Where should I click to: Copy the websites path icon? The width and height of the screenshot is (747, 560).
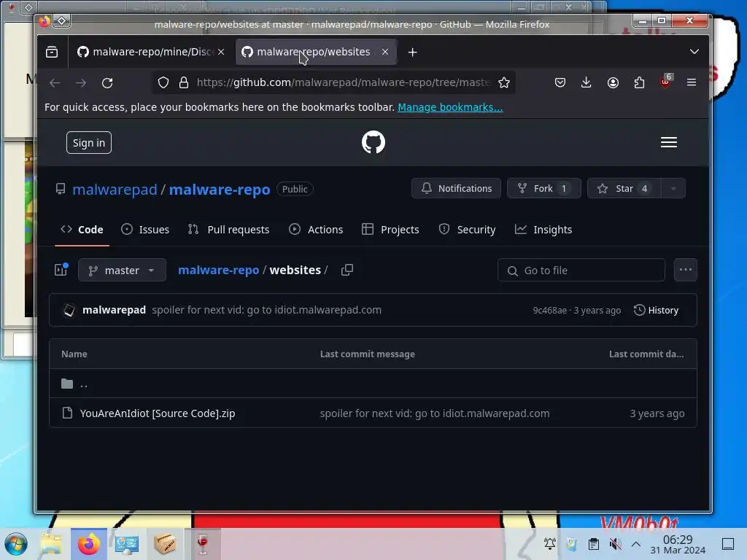[x=347, y=270]
